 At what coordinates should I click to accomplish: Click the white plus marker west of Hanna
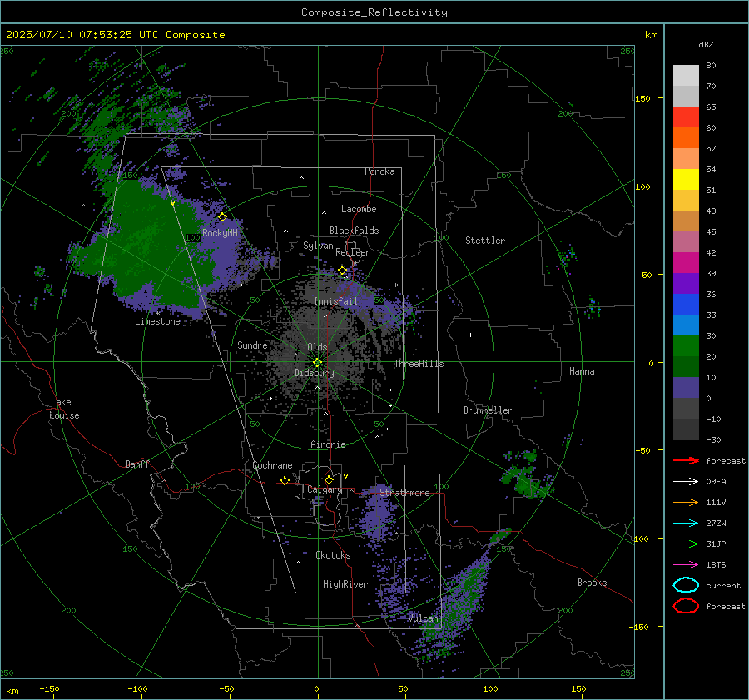pyautogui.click(x=470, y=335)
